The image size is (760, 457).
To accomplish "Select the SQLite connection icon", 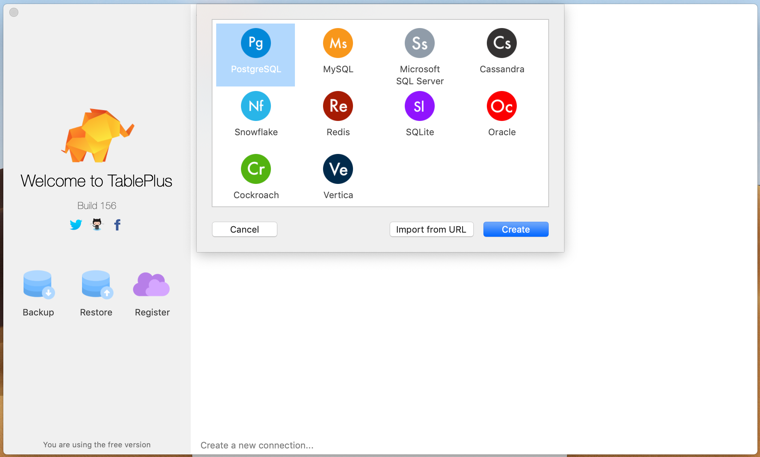I will tap(420, 107).
